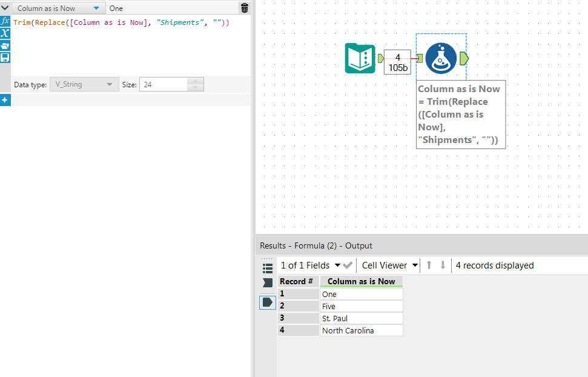Open the fx functions list
The width and height of the screenshot is (588, 377).
click(5, 21)
